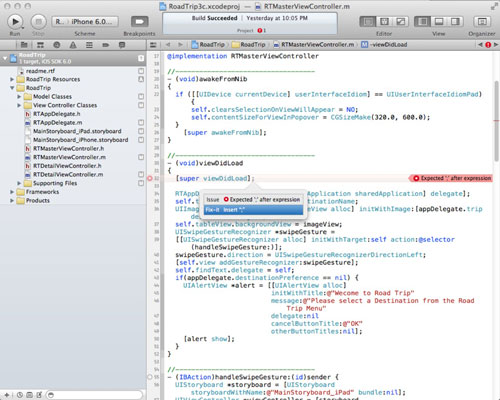Show the Log navigator
This screenshot has height=400, width=500.
pos(122,45)
